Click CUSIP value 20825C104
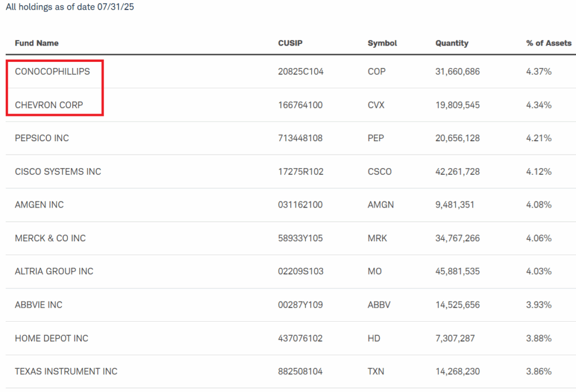The height and width of the screenshot is (392, 576). click(x=301, y=71)
